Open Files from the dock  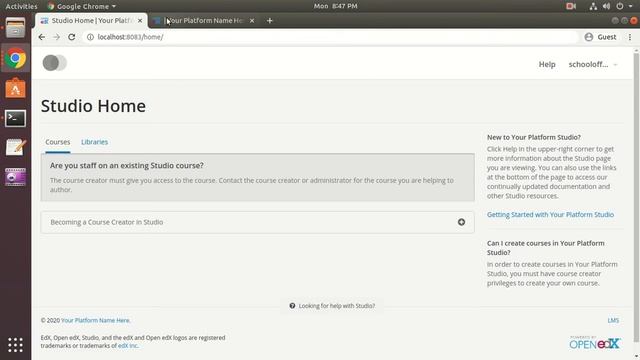pyautogui.click(x=16, y=28)
